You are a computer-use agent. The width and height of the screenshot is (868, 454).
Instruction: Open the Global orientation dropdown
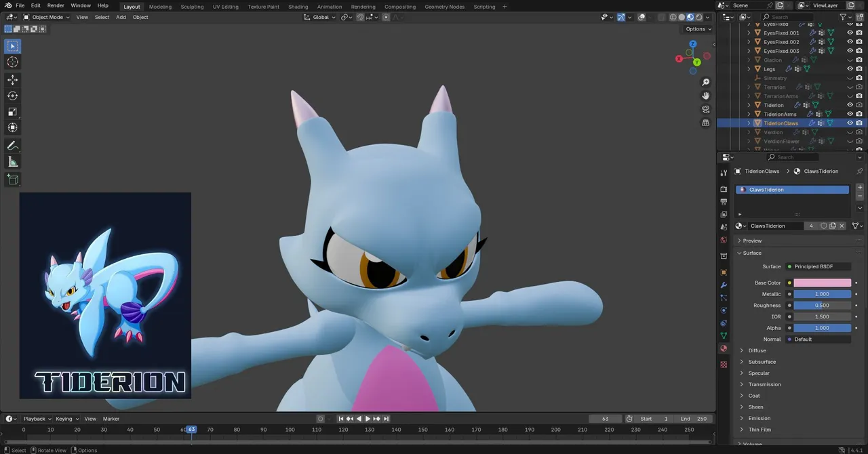(x=319, y=17)
